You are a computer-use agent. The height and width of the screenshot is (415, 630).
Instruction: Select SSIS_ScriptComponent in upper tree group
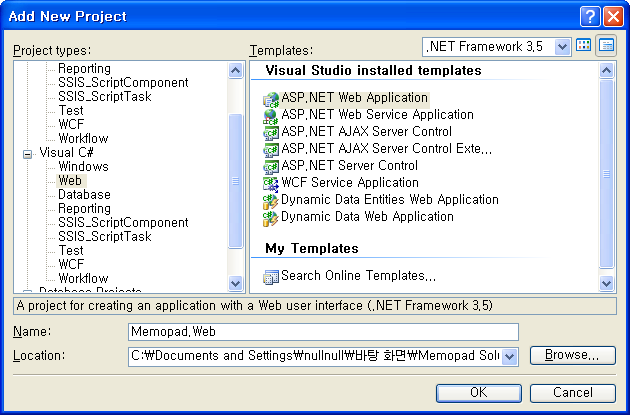[123, 83]
